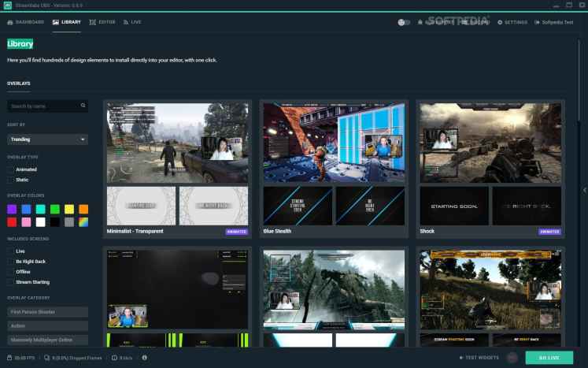The image size is (588, 368).
Task: Click the dropped frames status icon
Action: 46,358
